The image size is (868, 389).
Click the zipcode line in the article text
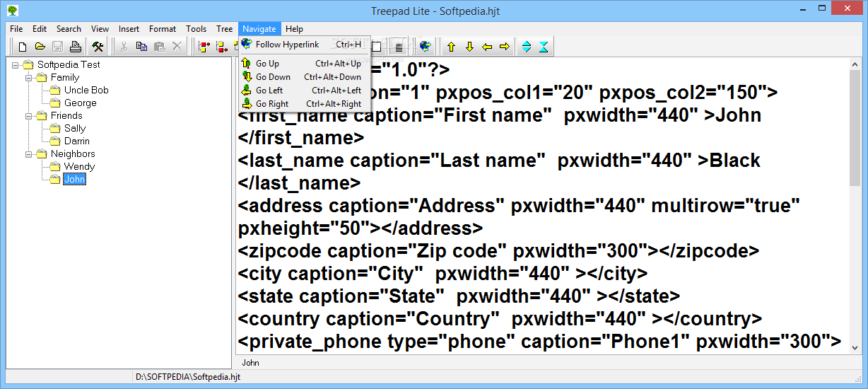(x=498, y=251)
